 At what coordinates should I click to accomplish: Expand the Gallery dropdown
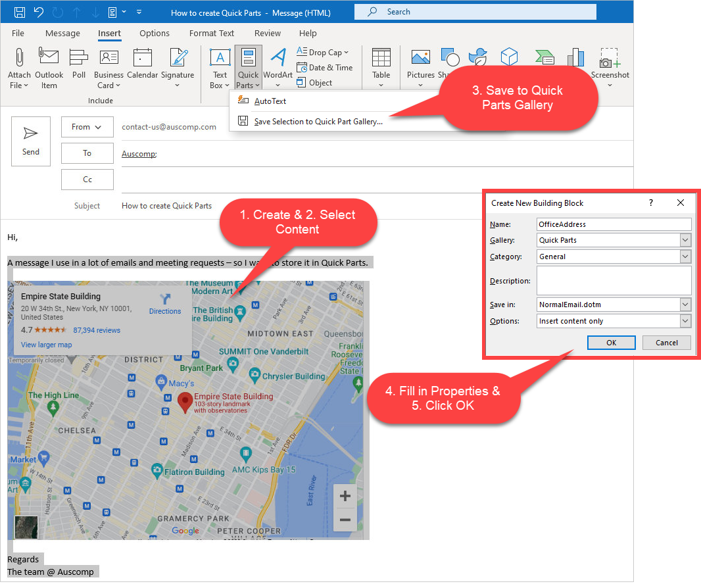point(685,240)
